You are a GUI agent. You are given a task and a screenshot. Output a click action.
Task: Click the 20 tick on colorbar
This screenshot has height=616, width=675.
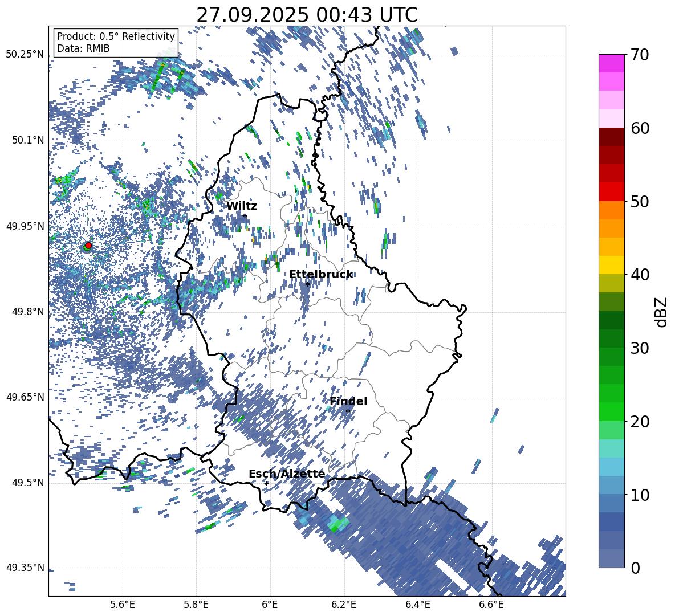click(640, 421)
